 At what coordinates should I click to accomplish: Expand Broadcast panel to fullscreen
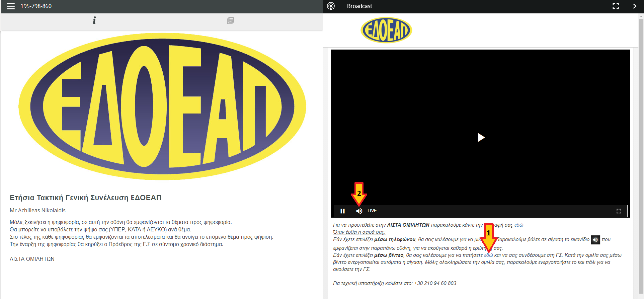[x=616, y=6]
